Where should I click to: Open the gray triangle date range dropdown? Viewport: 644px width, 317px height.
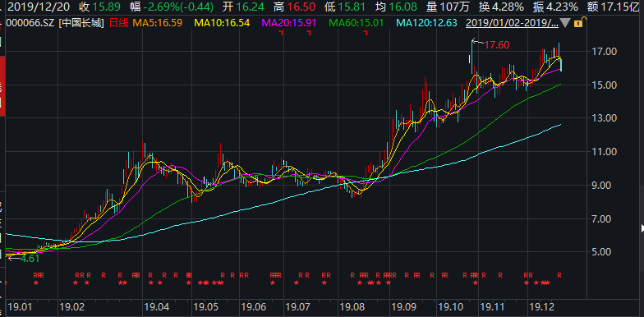(x=567, y=24)
